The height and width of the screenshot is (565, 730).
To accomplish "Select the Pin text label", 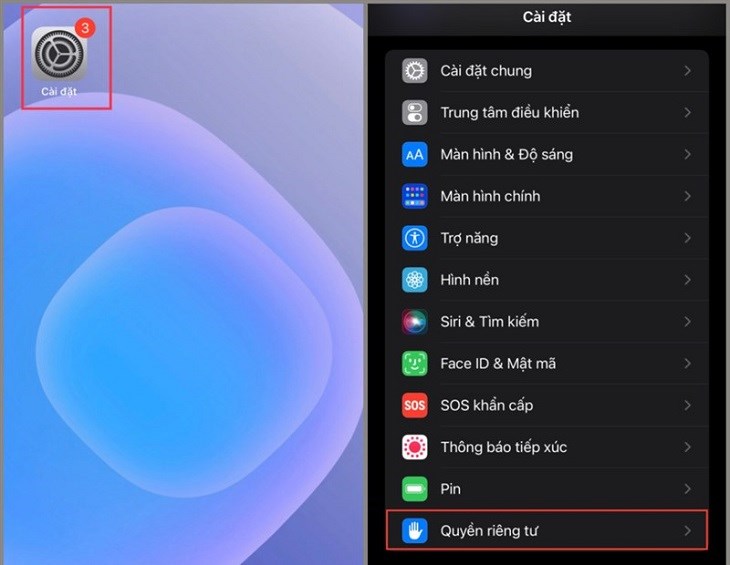I will (x=451, y=489).
